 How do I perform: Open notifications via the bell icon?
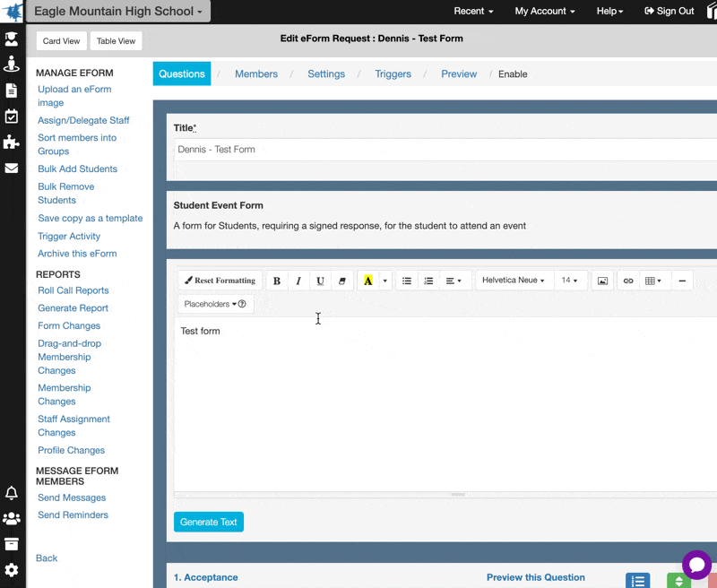[x=12, y=493]
